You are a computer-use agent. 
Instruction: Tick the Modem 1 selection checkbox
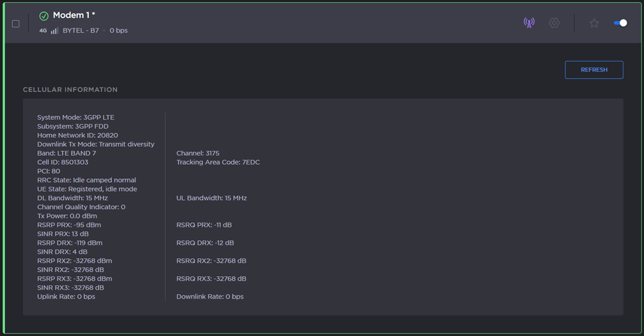pyautogui.click(x=15, y=24)
